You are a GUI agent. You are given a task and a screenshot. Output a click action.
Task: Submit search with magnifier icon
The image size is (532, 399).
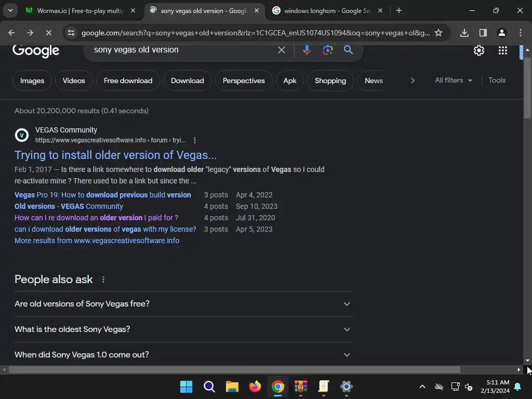pyautogui.click(x=348, y=50)
